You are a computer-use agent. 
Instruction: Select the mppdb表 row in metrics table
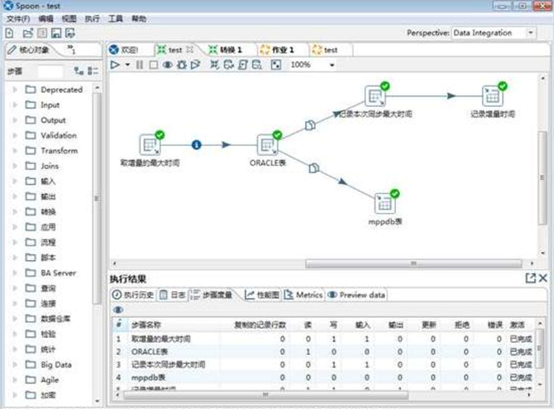[324, 378]
